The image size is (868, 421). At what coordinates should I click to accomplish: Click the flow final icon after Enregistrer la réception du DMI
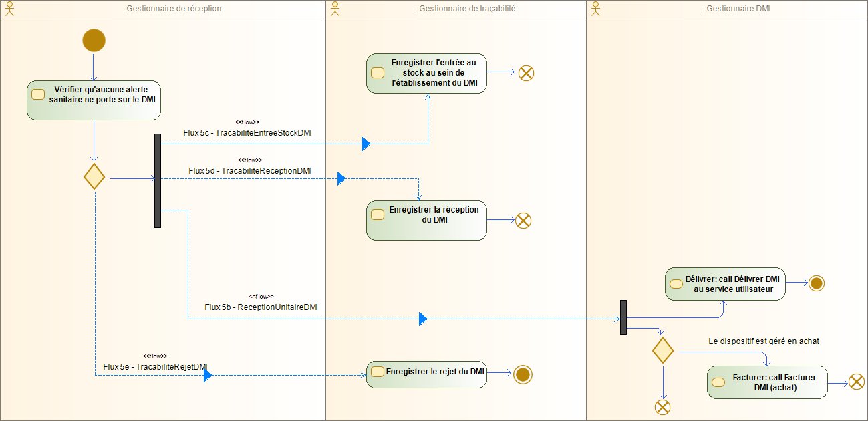(523, 220)
